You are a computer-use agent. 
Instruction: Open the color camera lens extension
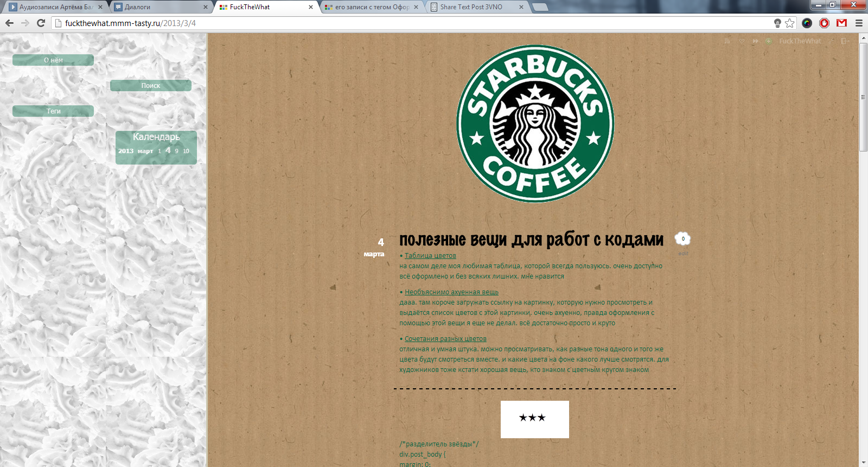(x=807, y=23)
